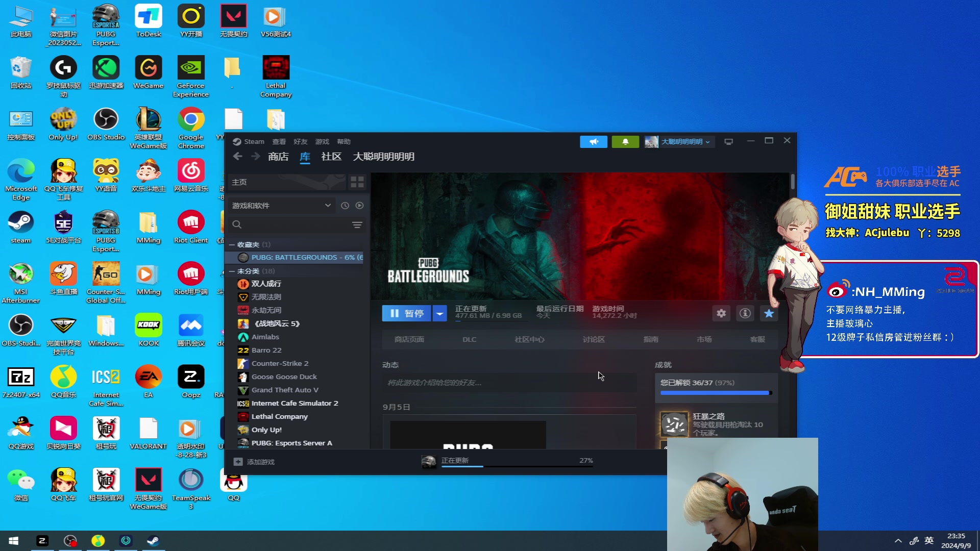Open Google Chrome desktop icon
The image size is (980, 551).
tap(191, 129)
